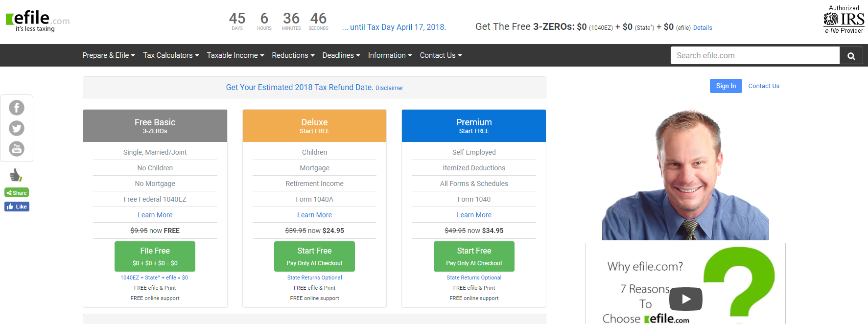This screenshot has height=324, width=868.
Task: Expand the Tax Calculators menu
Action: [171, 55]
